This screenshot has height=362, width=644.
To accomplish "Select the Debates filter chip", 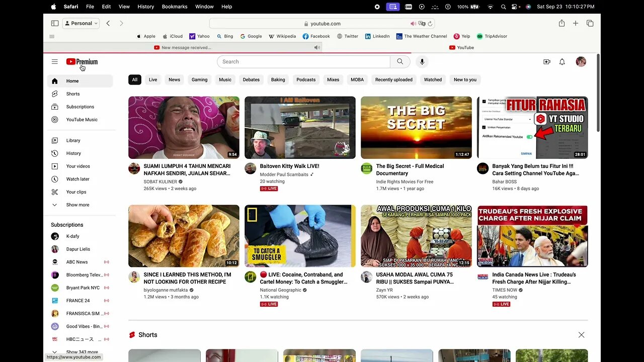I will click(252, 79).
